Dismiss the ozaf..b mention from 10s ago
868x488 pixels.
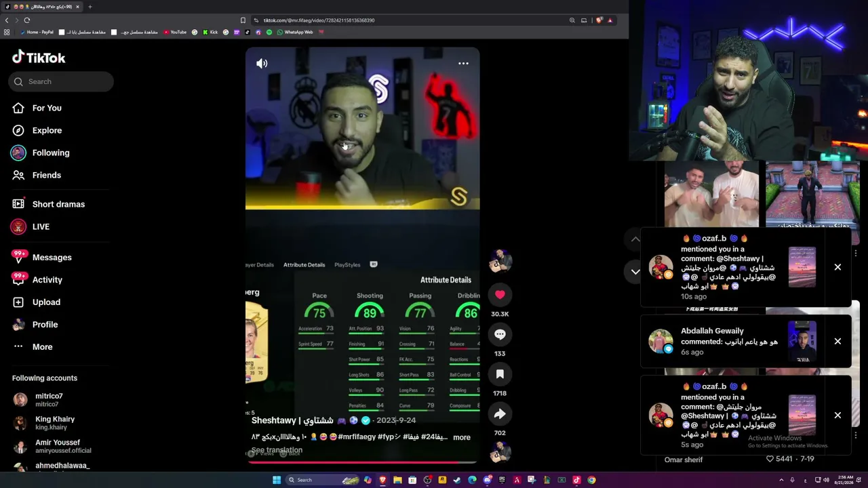coord(837,267)
